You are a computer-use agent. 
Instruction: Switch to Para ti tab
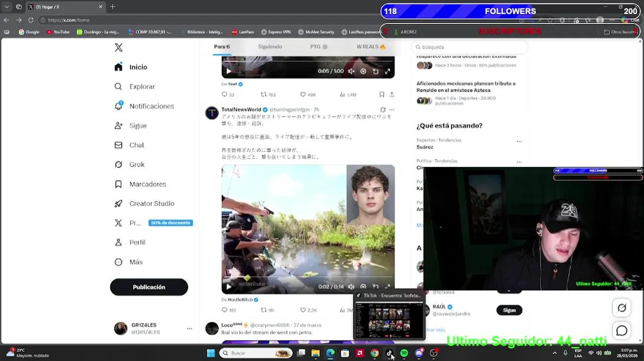click(x=222, y=47)
